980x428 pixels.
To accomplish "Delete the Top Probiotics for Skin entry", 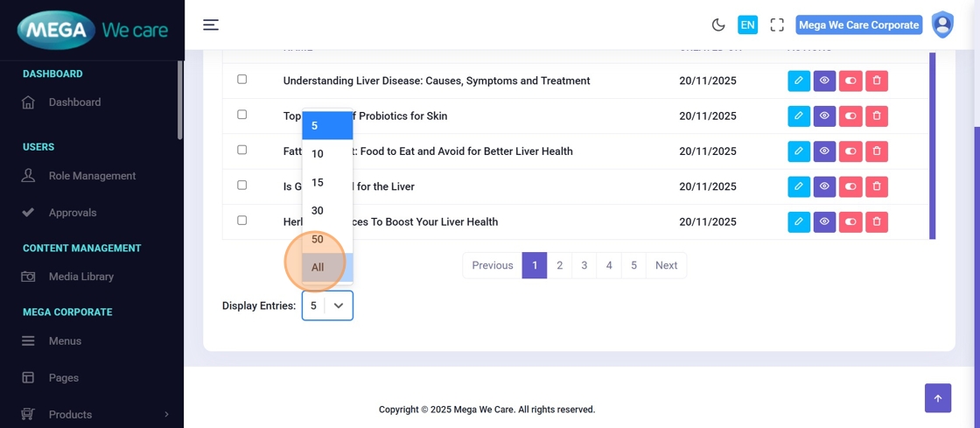I will tap(877, 116).
